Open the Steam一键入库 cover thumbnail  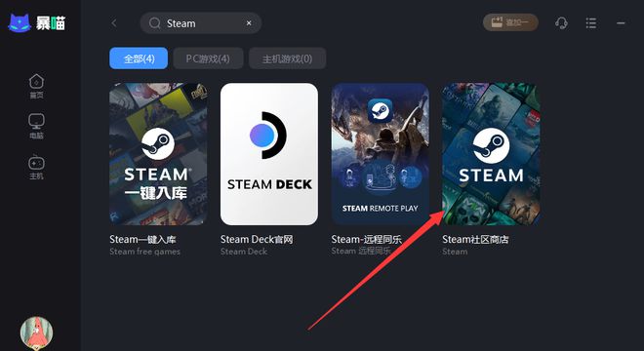[158, 154]
